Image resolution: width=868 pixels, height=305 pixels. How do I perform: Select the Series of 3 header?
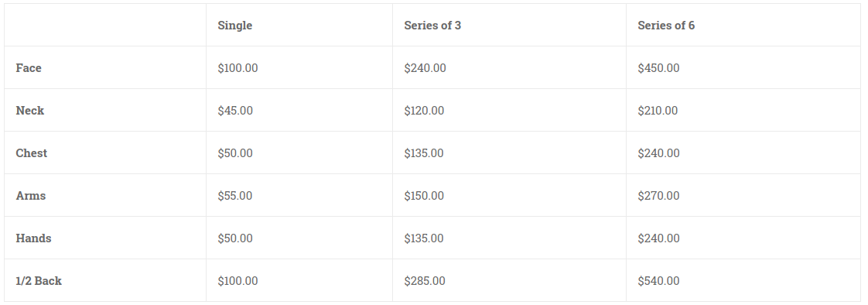[432, 26]
